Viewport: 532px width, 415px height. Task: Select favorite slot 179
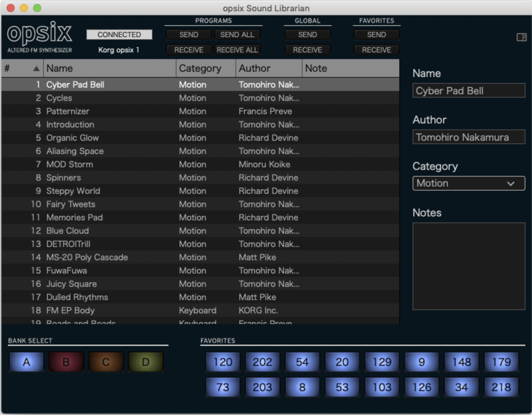(501, 362)
